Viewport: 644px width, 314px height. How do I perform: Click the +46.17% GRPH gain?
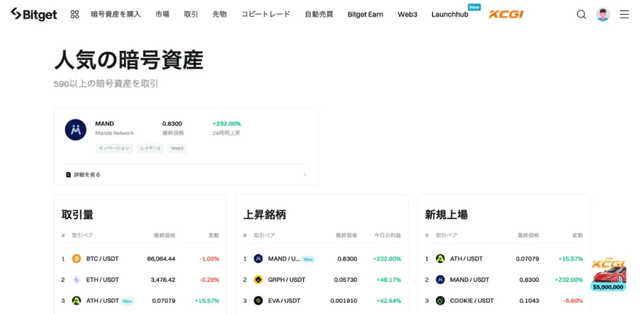click(x=389, y=279)
